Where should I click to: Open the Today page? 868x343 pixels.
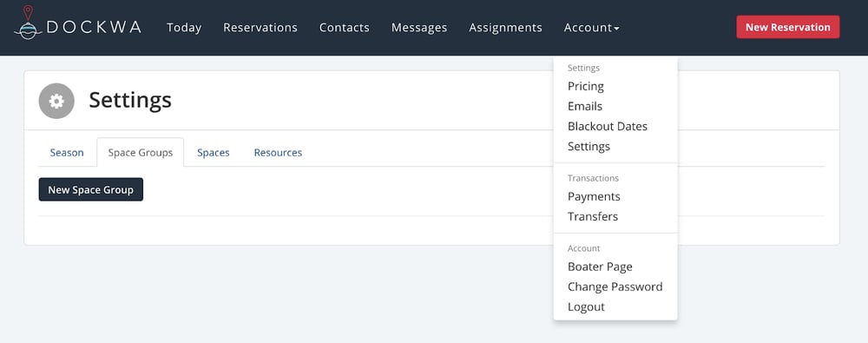[x=184, y=27]
